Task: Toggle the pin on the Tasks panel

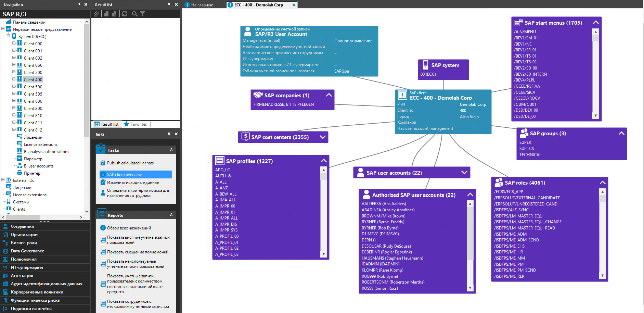Action: tap(169, 134)
